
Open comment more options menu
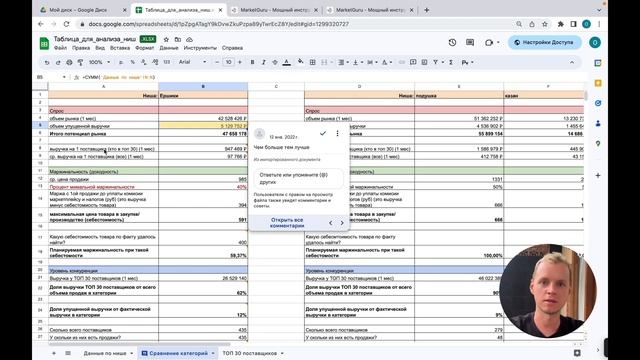[337, 133]
